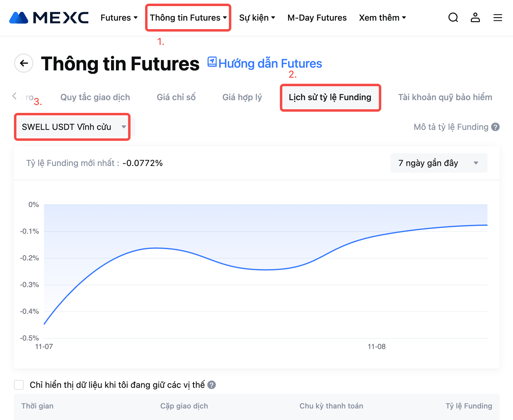This screenshot has width=513, height=420.
Task: Click the MEXC logo
Action: point(49,18)
